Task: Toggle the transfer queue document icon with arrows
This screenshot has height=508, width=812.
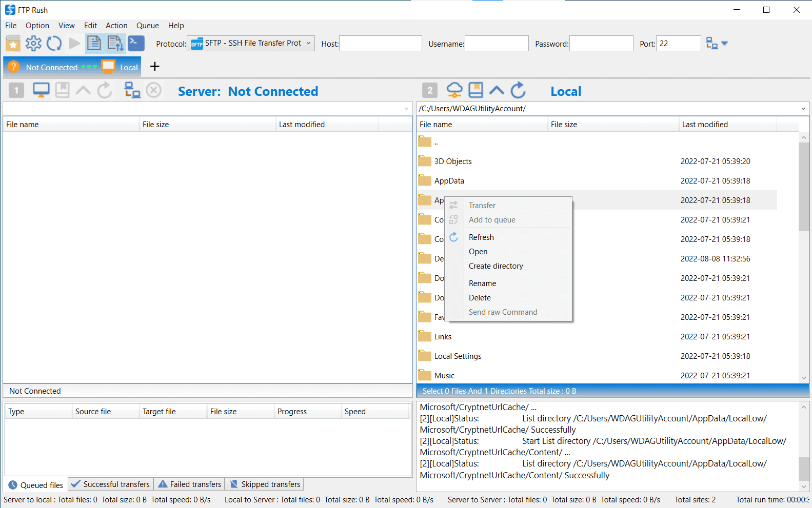Action: tap(115, 44)
